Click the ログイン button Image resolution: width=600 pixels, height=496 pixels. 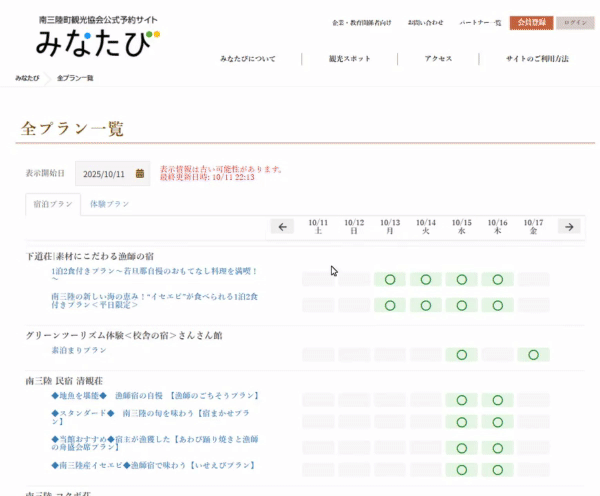pyautogui.click(x=576, y=23)
